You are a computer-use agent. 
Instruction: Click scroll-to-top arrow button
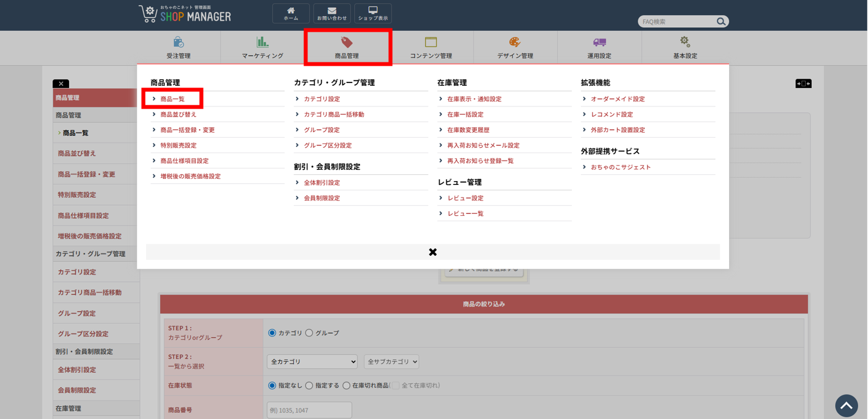pyautogui.click(x=846, y=406)
